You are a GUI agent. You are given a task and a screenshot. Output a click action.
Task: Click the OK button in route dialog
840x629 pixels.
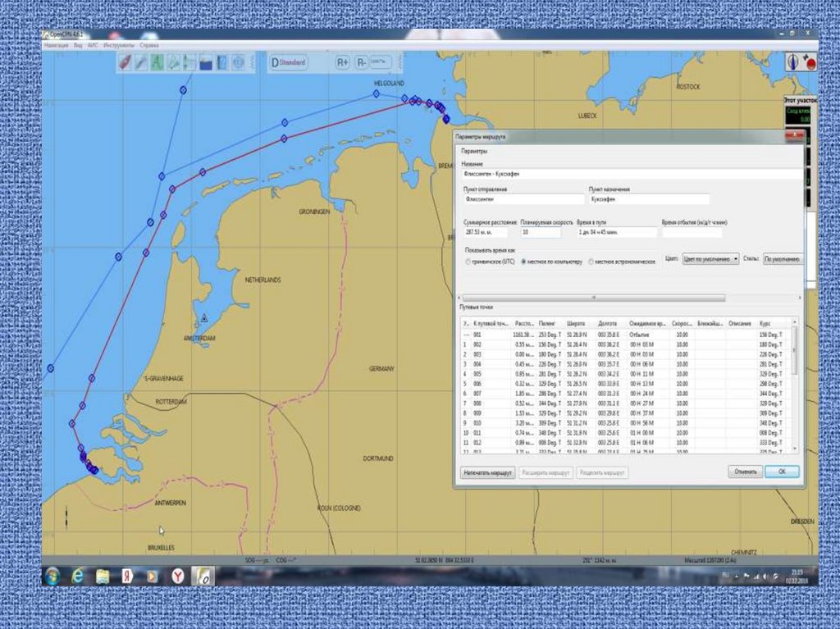781,472
